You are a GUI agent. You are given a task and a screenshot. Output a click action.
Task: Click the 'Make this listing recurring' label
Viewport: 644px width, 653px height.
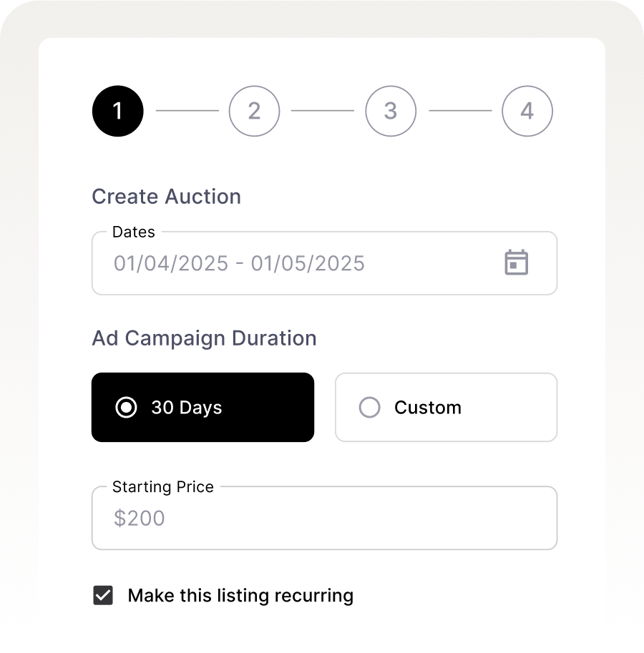click(x=240, y=595)
